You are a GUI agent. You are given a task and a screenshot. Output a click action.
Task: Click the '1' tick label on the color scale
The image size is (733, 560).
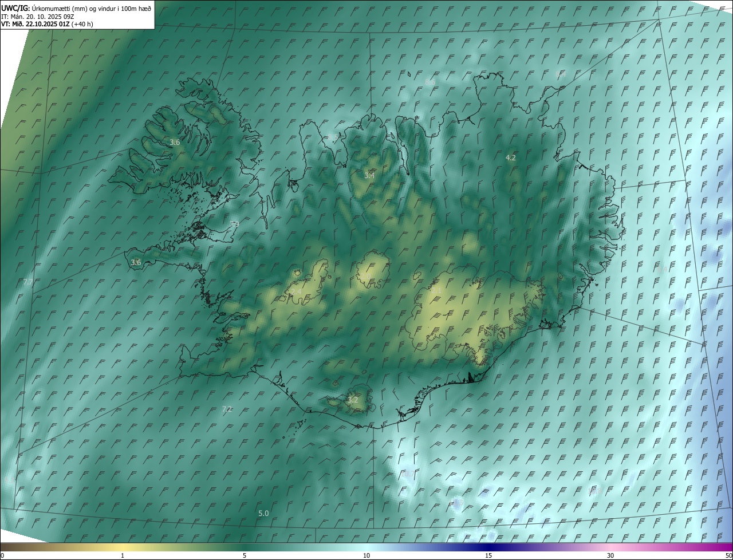point(123,556)
